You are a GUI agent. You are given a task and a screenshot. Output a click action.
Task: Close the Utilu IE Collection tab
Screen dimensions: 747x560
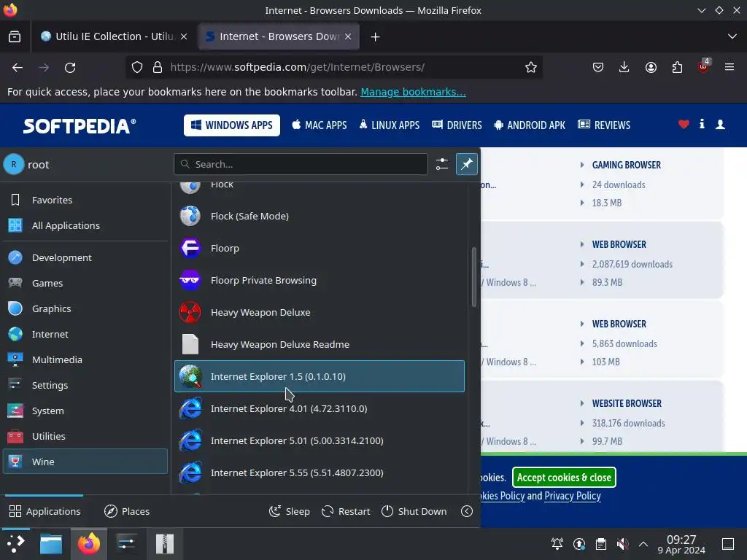click(184, 36)
